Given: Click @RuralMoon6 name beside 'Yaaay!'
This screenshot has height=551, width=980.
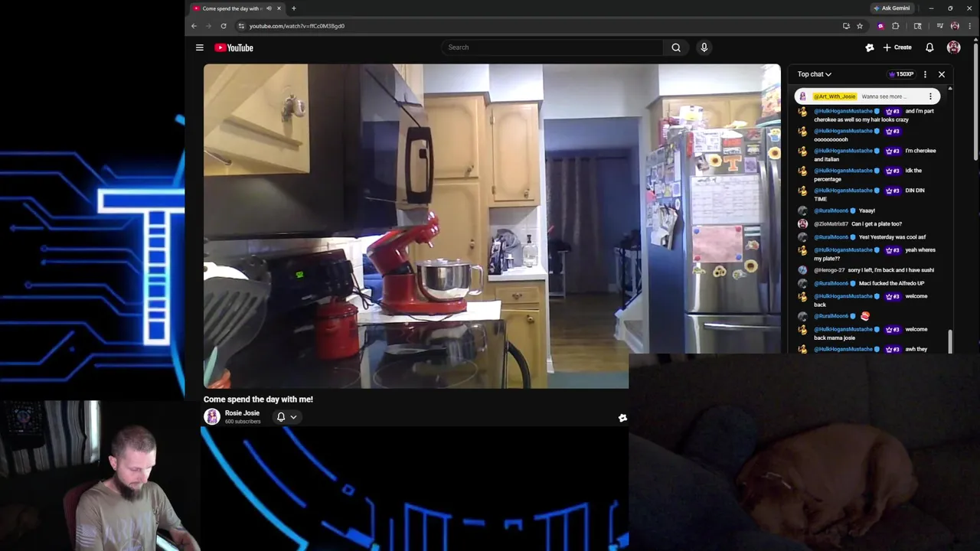Looking at the screenshot, I should tap(831, 210).
